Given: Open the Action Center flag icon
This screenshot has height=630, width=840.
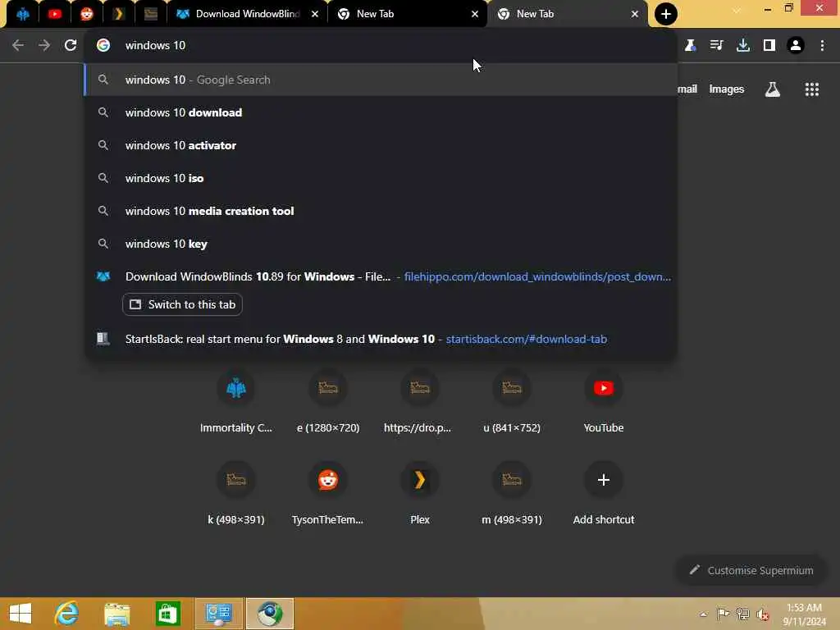Looking at the screenshot, I should tap(723, 614).
